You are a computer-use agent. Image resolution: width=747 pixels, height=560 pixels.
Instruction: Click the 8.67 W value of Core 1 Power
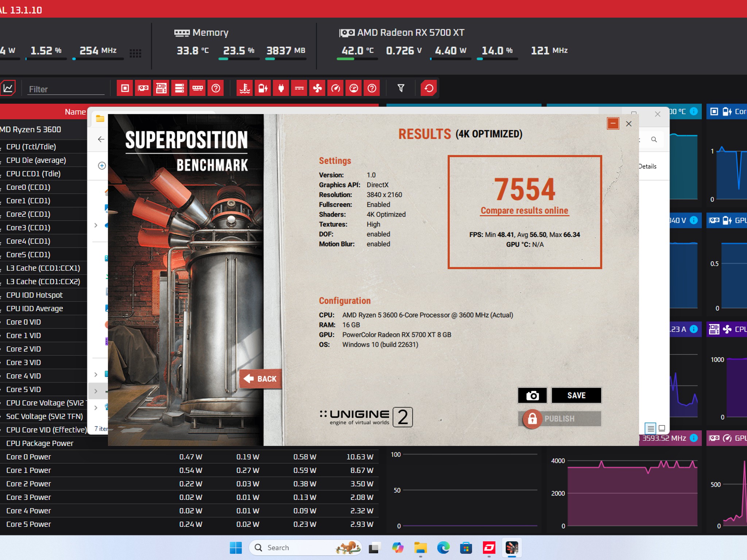point(362,470)
